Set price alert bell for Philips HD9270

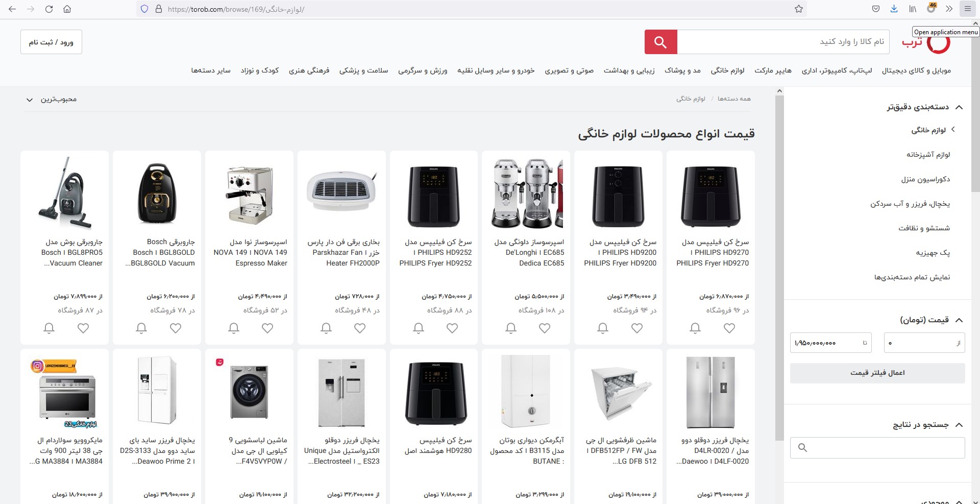(x=695, y=328)
